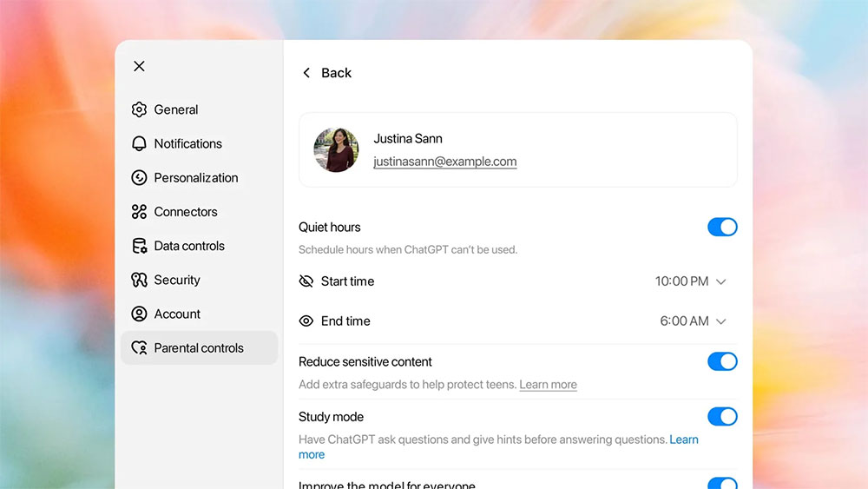Open the Account section
This screenshot has height=489, width=868.
tap(200, 314)
